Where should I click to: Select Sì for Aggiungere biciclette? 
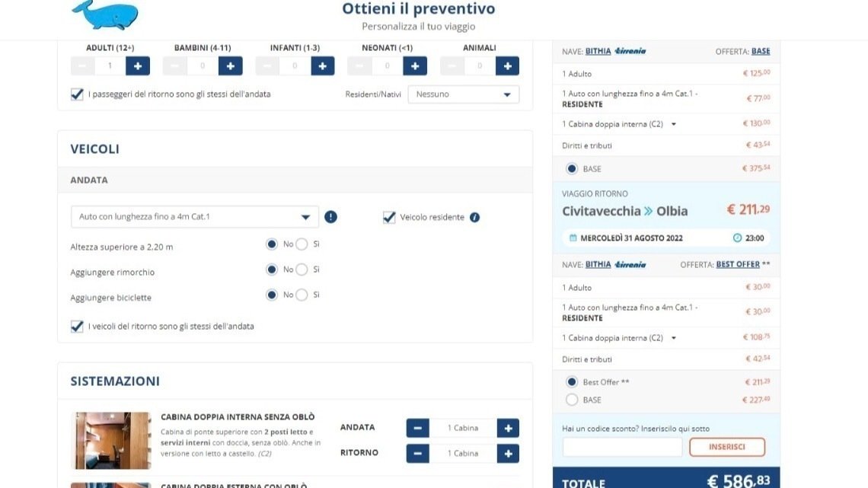pos(302,294)
